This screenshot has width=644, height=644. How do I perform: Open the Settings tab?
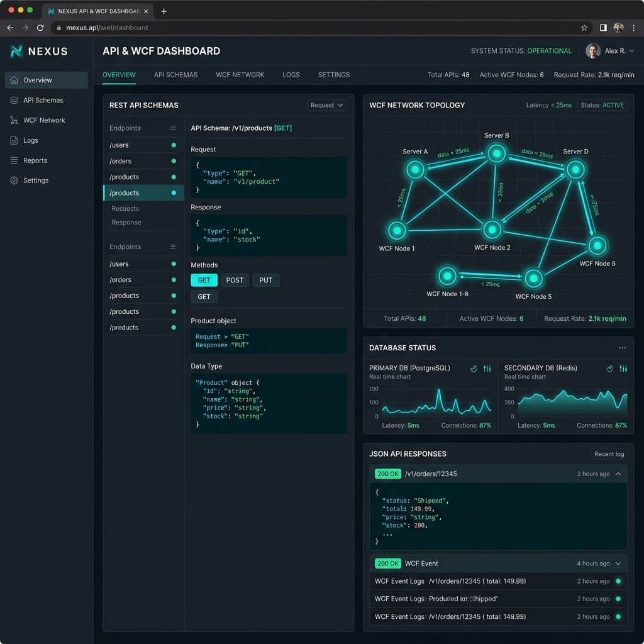(x=333, y=75)
